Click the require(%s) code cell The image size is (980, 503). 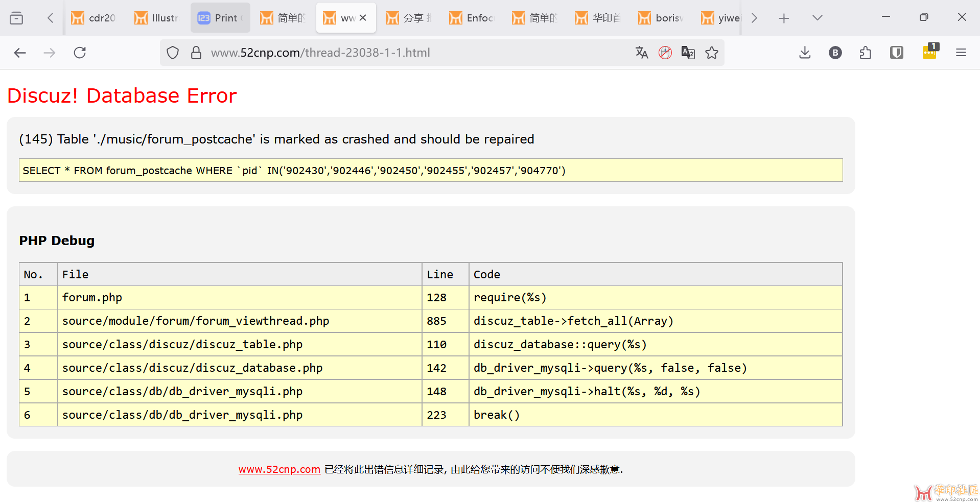656,298
